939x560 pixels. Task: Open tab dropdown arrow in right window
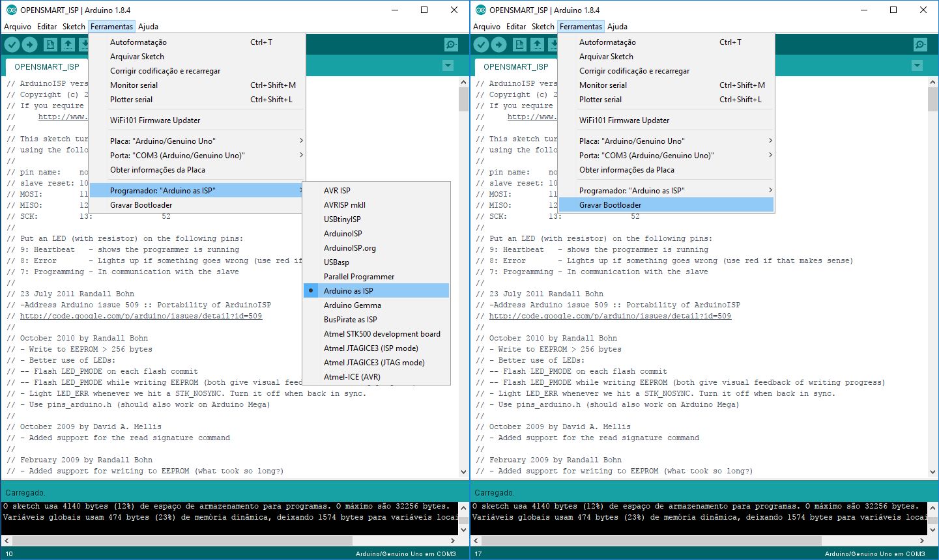917,66
